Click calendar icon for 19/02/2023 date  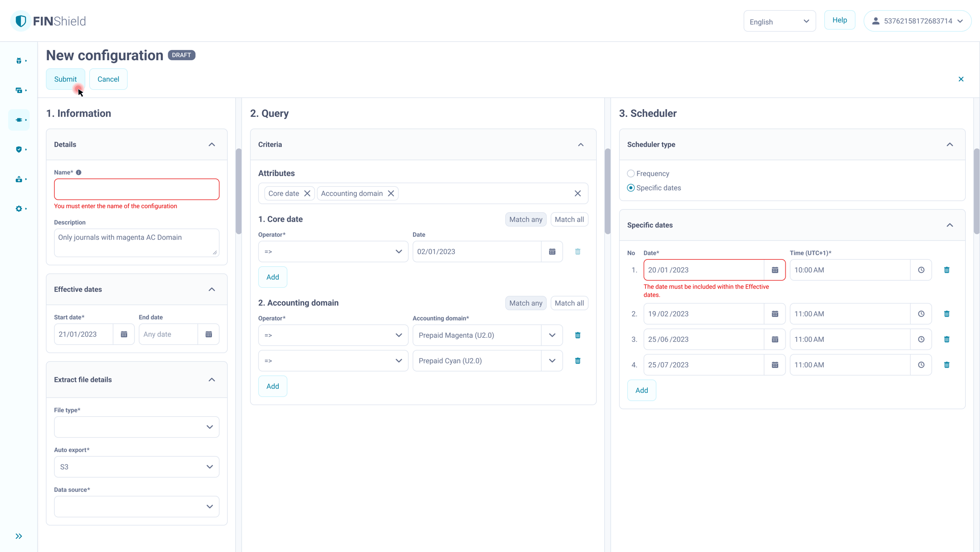(775, 314)
